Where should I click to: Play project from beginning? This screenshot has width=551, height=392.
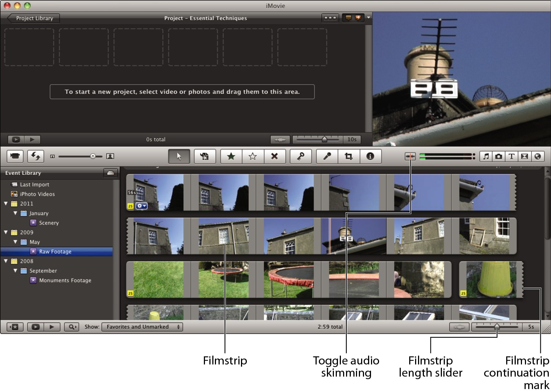point(32,140)
